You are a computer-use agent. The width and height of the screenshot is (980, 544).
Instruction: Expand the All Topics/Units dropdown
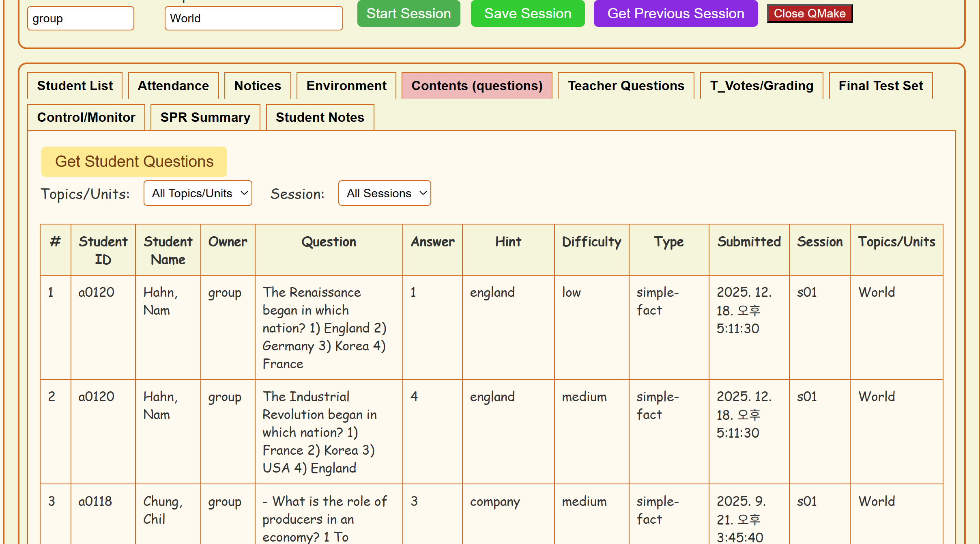(198, 193)
